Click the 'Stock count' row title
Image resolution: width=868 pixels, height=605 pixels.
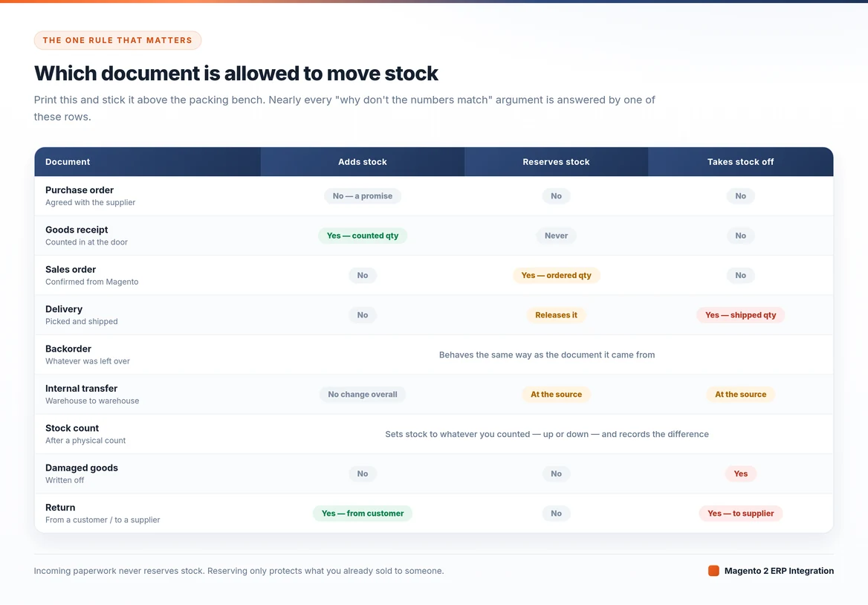pos(72,428)
